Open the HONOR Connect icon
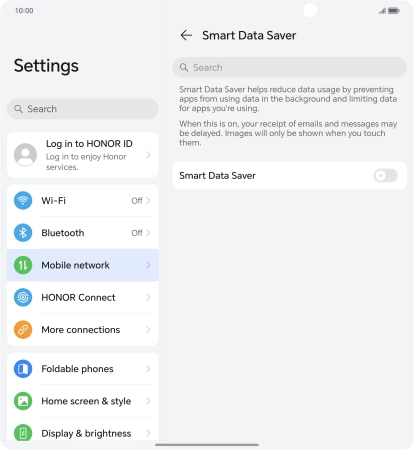Viewport: 414px width, 450px height. point(23,297)
